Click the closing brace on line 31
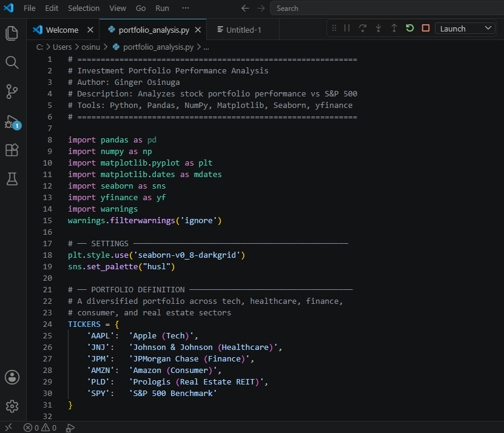Screen dimensions: 504x433 pos(70,405)
